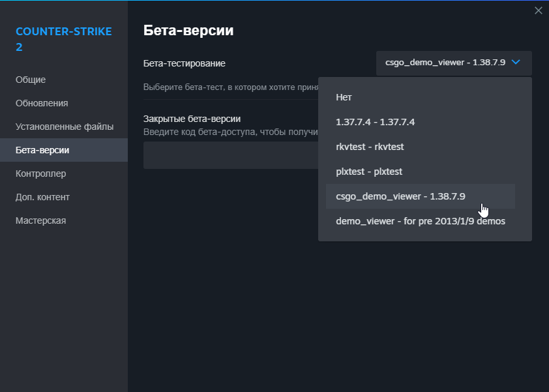Click the Закрытые бета-версии heading
This screenshot has height=392, width=549.
192,119
